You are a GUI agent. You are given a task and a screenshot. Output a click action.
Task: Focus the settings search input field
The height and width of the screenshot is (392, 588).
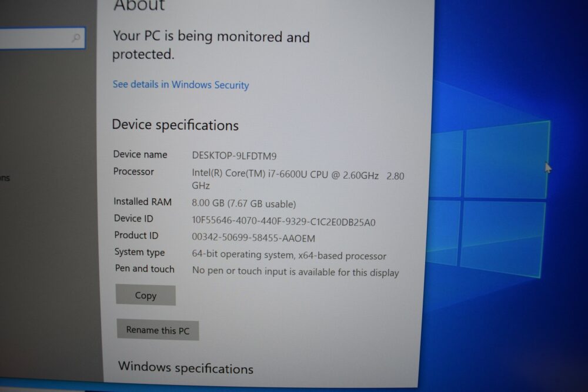42,38
